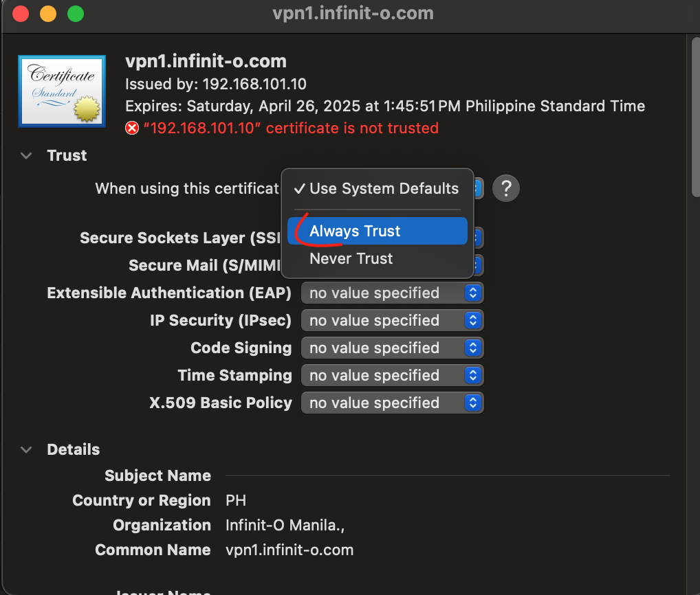This screenshot has height=595, width=700.
Task: Open X.509 Basic Policy dropdown
Action: 393,403
